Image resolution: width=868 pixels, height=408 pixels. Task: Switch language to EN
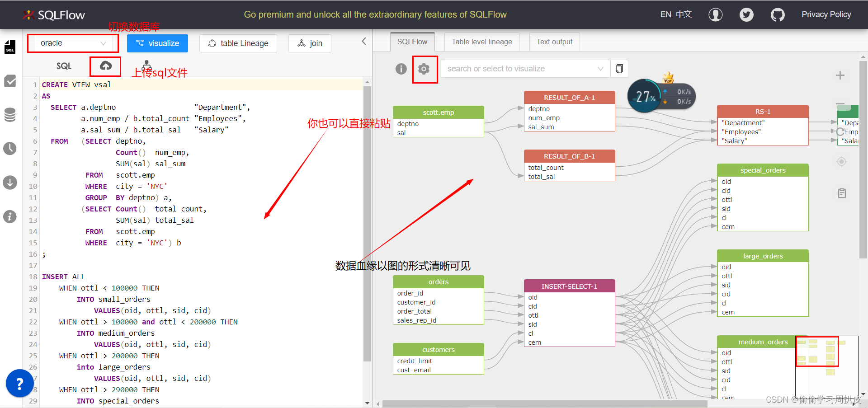pyautogui.click(x=665, y=14)
